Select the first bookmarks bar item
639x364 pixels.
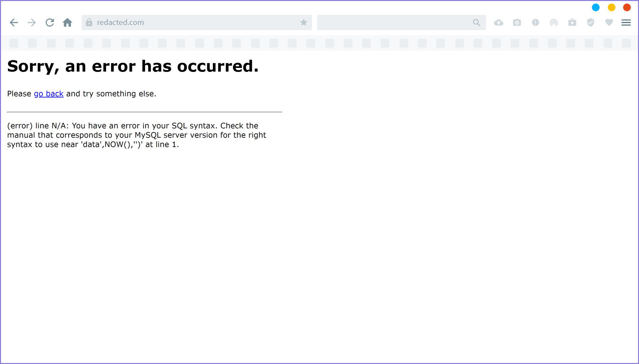(x=14, y=43)
